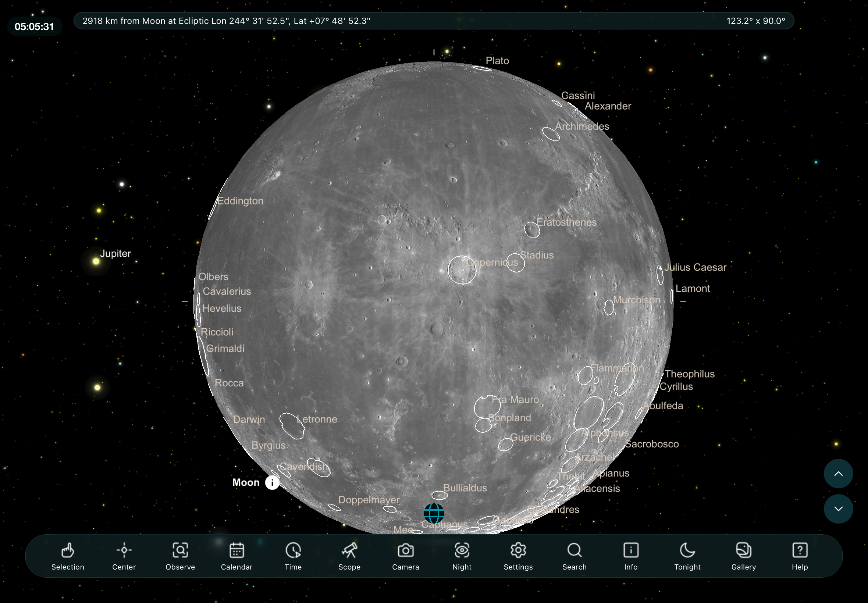Click the blue globe marker on the Moon
The width and height of the screenshot is (868, 603).
pyautogui.click(x=434, y=513)
